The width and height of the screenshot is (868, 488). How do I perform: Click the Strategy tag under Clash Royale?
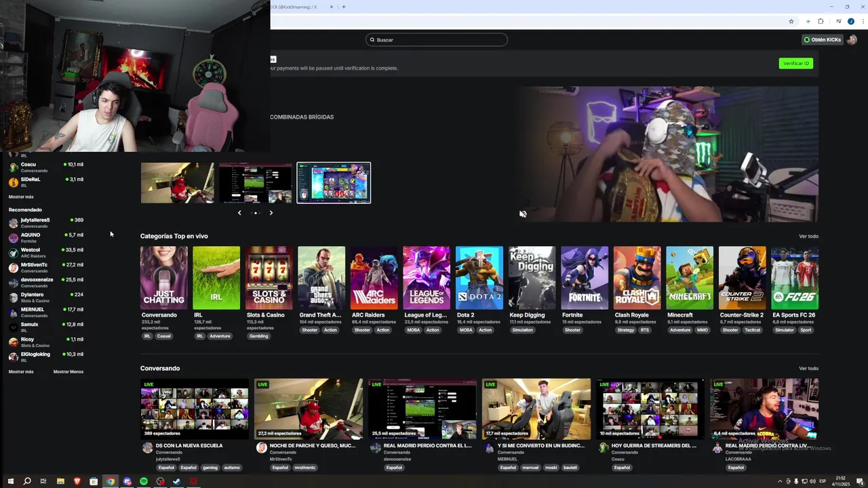coord(626,330)
